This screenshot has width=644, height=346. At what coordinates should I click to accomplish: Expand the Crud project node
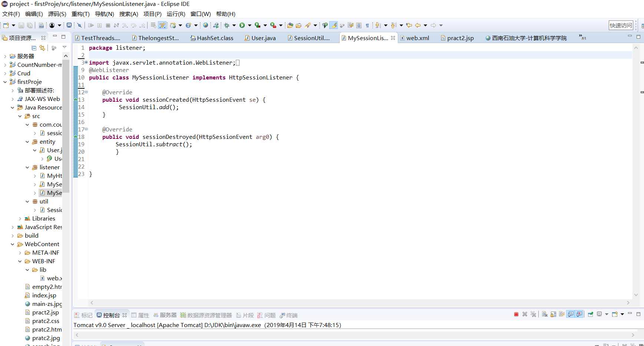click(x=5, y=73)
